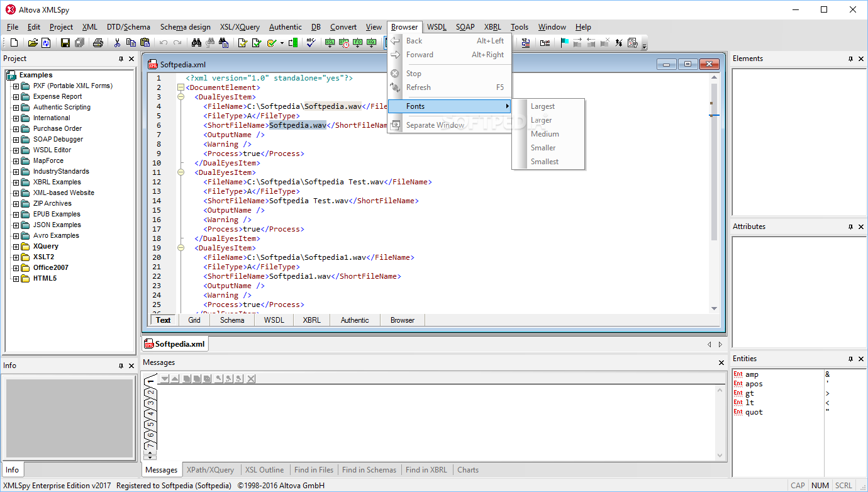The image size is (868, 492).
Task: Open the XML menu
Action: click(x=90, y=27)
